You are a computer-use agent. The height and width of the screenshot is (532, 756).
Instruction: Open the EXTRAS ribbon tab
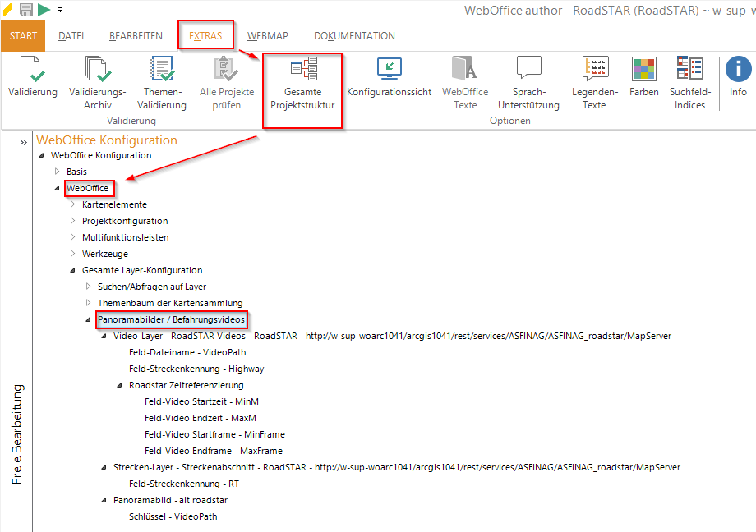tap(205, 36)
